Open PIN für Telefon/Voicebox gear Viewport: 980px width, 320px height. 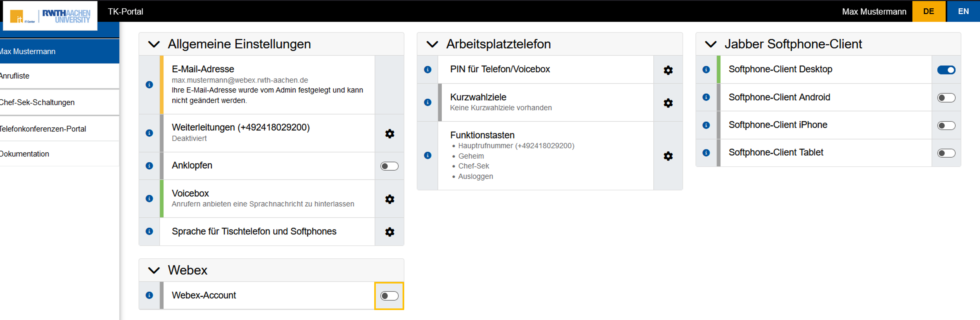[668, 70]
